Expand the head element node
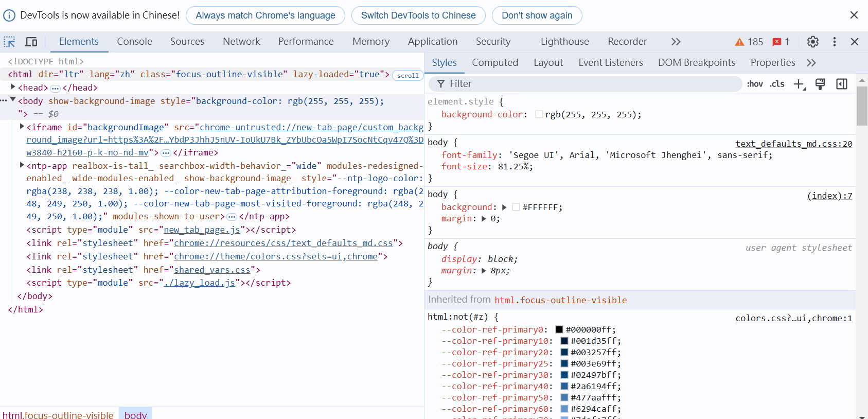The image size is (868, 419). tap(13, 87)
